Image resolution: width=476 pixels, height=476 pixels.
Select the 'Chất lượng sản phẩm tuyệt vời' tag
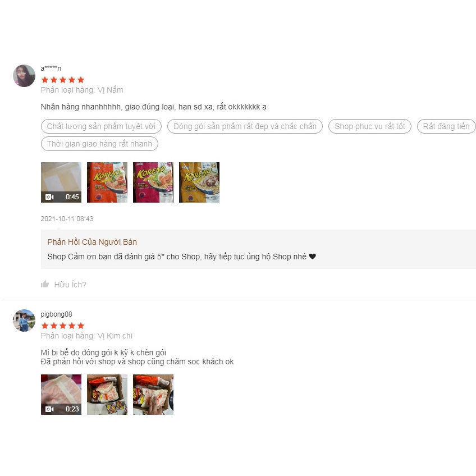(x=101, y=126)
